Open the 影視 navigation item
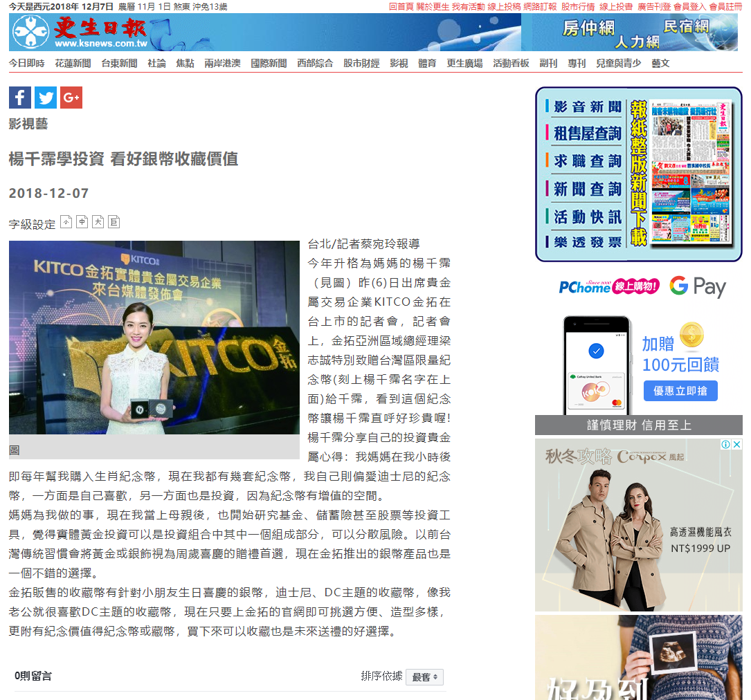 tap(399, 63)
